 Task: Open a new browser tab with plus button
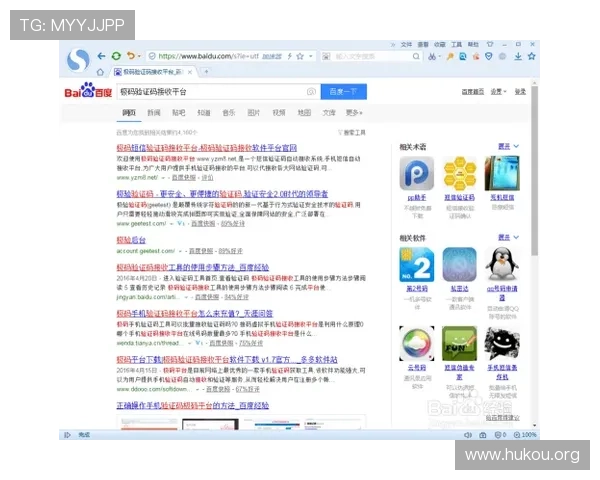pos(207,72)
